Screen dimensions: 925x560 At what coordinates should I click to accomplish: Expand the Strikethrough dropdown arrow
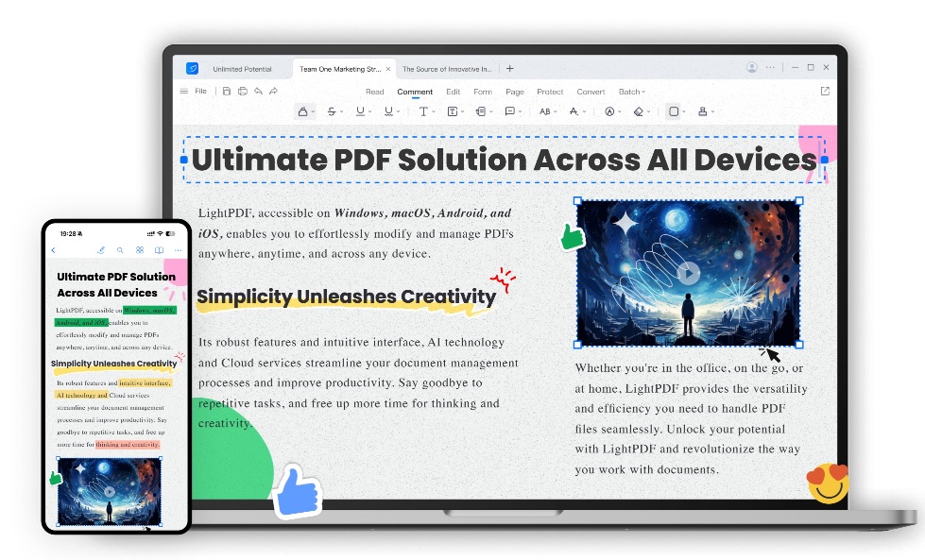(x=342, y=112)
